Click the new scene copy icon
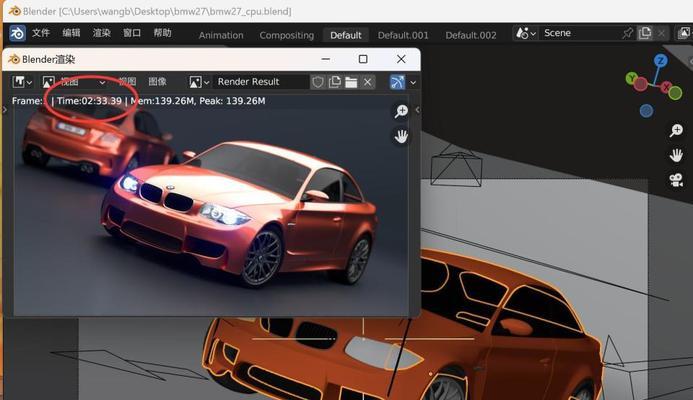Image resolution: width=693 pixels, height=400 pixels. pos(645,33)
